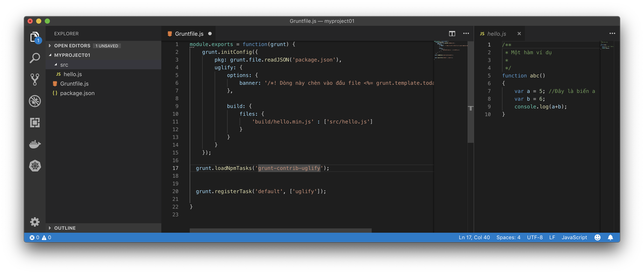Expand the Open Editors section
Image resolution: width=644 pixels, height=274 pixels.
72,46
